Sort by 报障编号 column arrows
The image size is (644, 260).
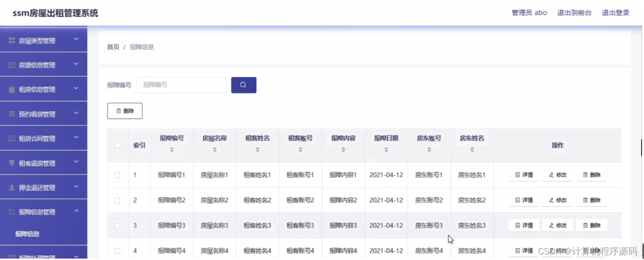tap(172, 149)
